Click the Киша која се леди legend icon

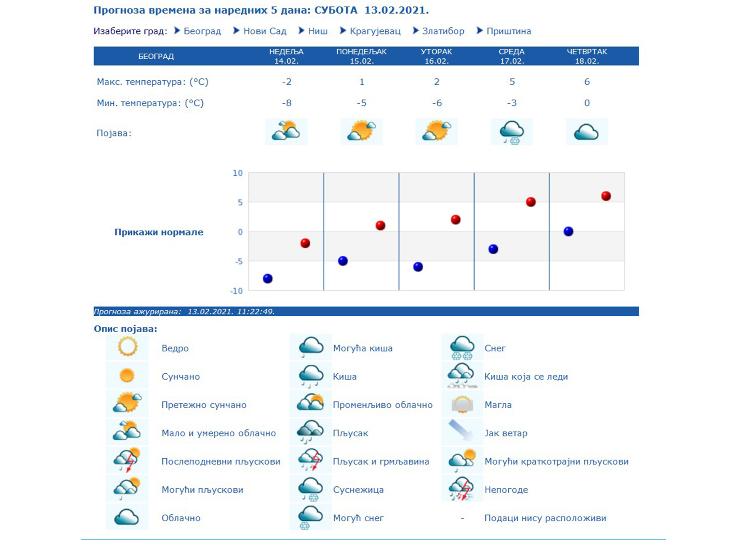point(462,375)
